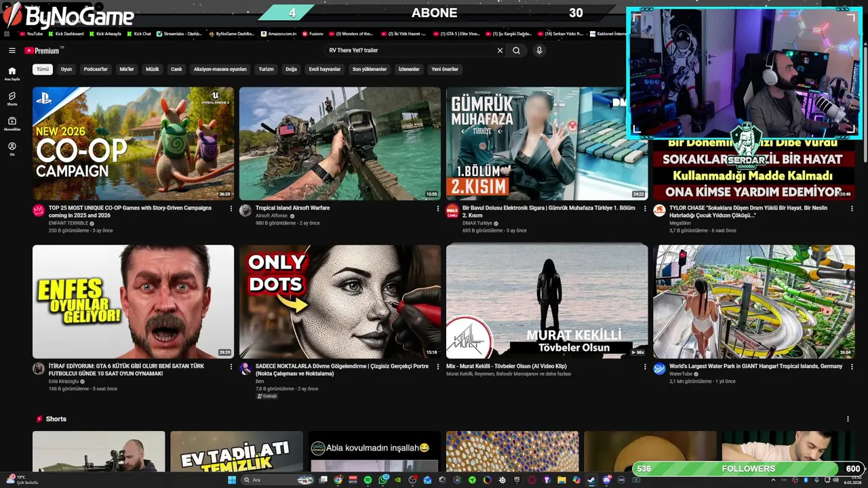Open options for Tropical Island Airsoft video
This screenshot has width=868, height=488.
pos(437,209)
